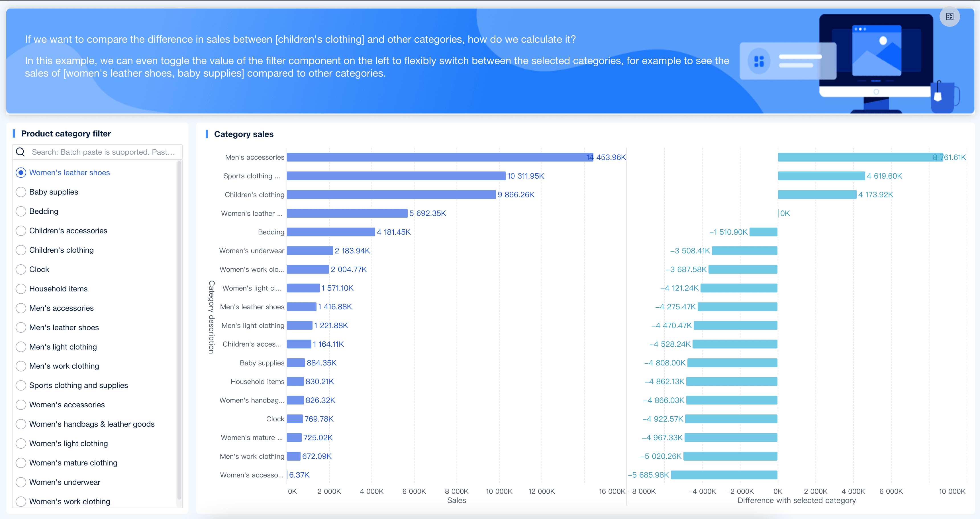Click the Household items category axis label
The width and height of the screenshot is (980, 519).
point(258,382)
